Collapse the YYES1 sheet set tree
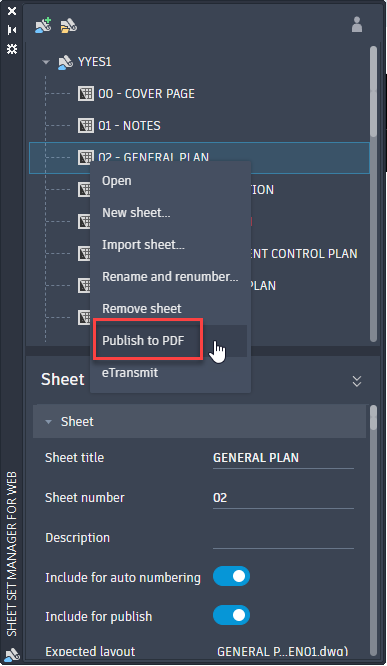 [46, 62]
